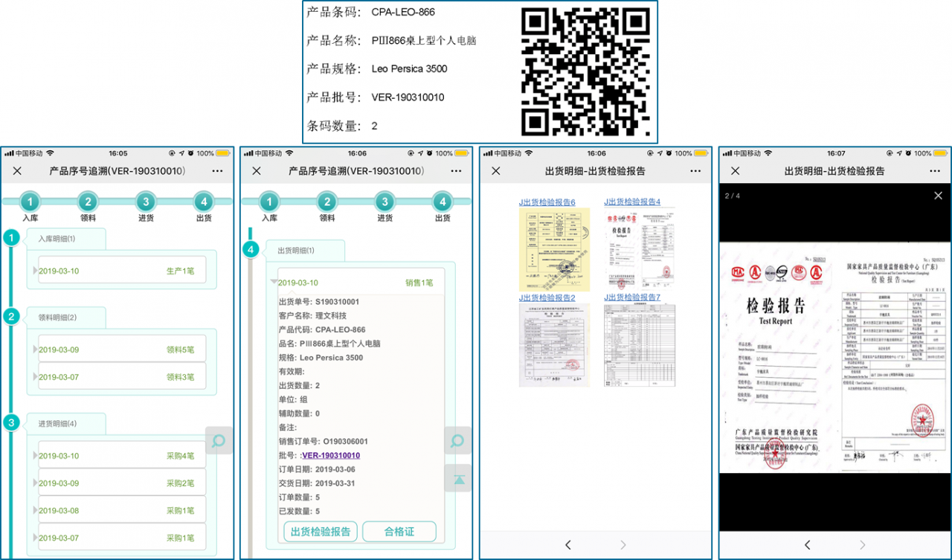Go forward using the fourth phone's bottom arrow
Viewport: 952px width, 560px height.
pyautogui.click(x=863, y=545)
